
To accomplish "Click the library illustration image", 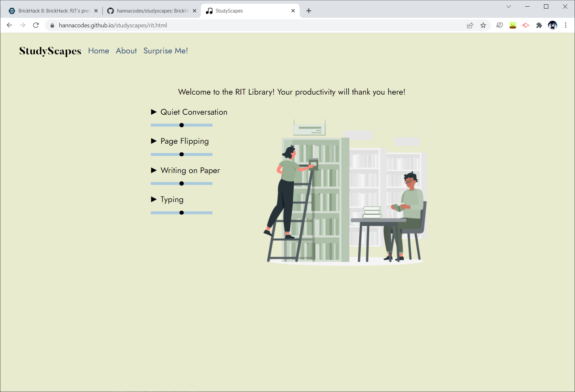I will coord(345,193).
